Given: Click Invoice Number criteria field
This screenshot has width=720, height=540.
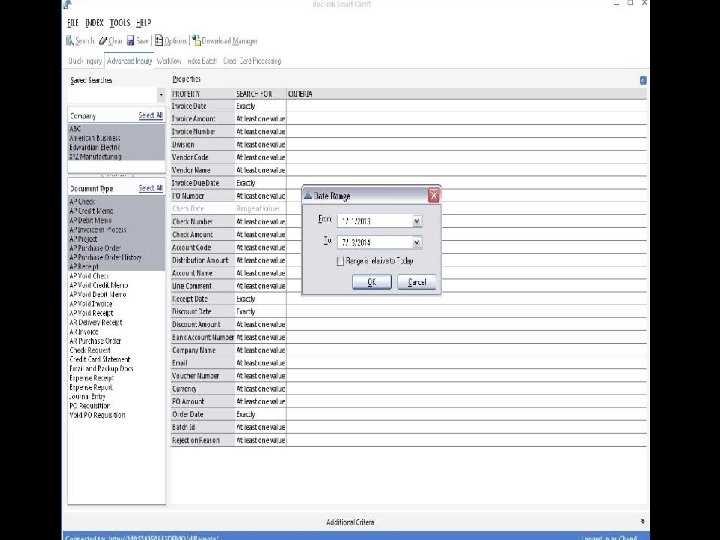Looking at the screenshot, I should tap(467, 131).
